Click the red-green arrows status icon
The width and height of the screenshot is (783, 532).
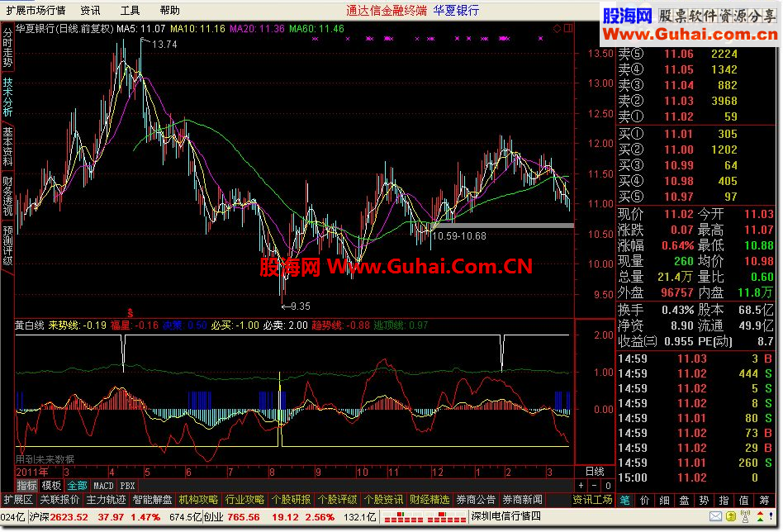click(760, 516)
